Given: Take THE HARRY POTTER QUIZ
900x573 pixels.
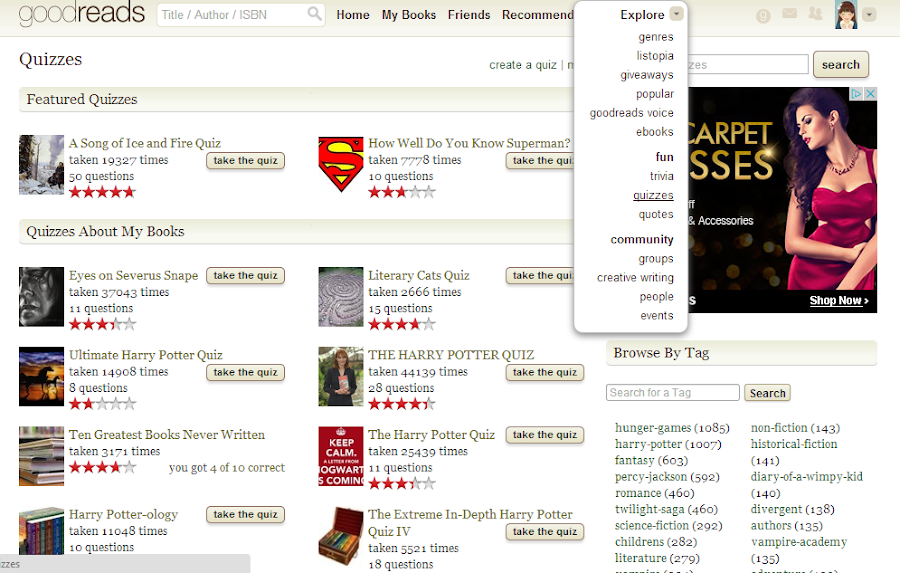Looking at the screenshot, I should pos(545,373).
